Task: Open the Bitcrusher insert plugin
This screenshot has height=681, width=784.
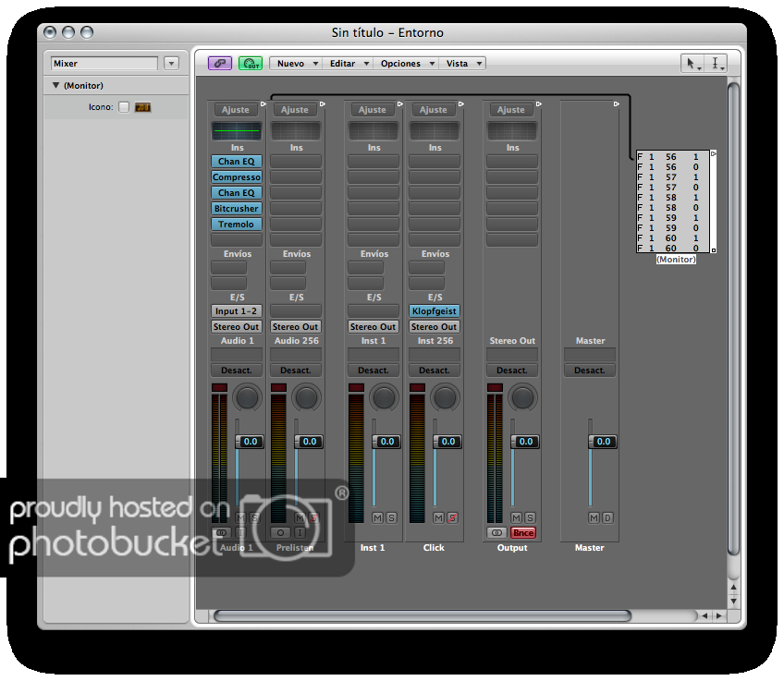Action: [236, 209]
